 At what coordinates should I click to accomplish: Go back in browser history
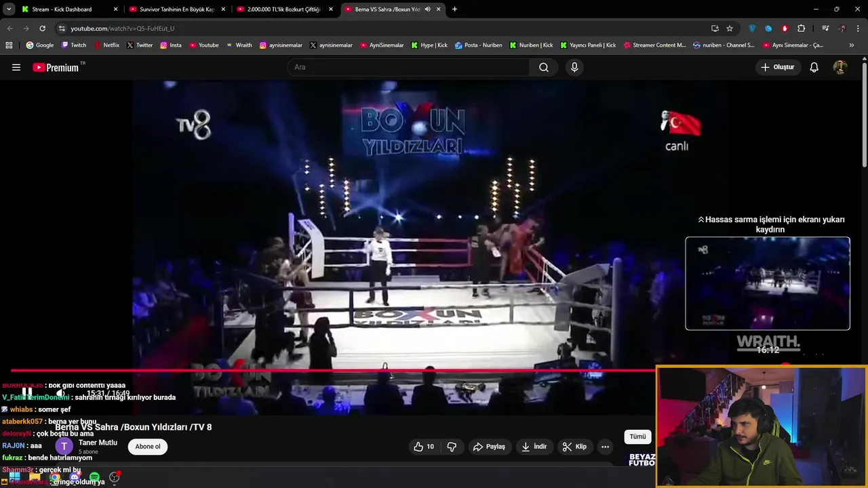tap(9, 28)
